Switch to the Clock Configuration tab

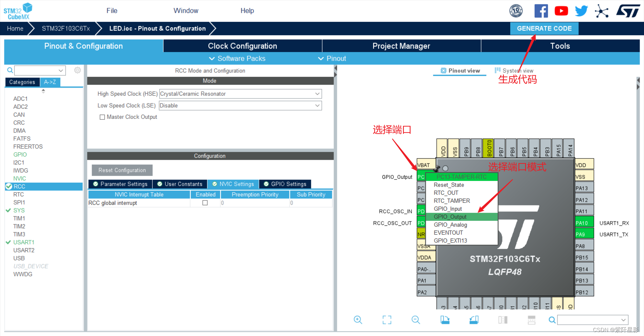pyautogui.click(x=242, y=46)
